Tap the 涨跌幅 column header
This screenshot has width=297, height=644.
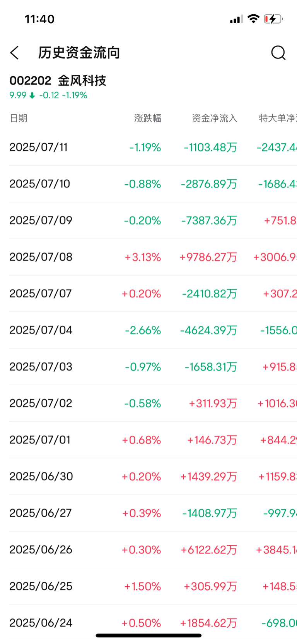coord(148,118)
